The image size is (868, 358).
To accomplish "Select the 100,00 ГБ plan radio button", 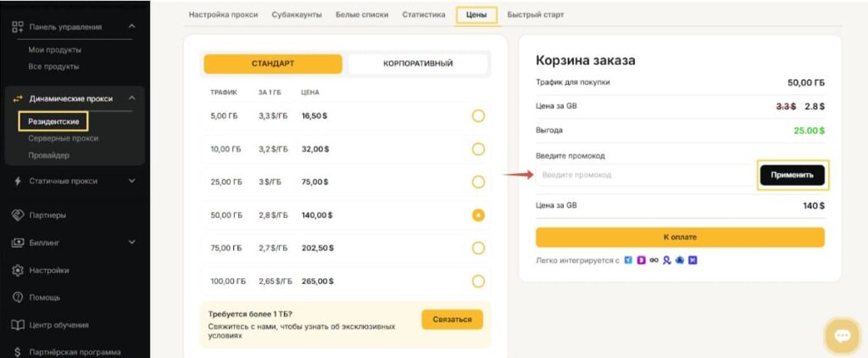I will 478,281.
